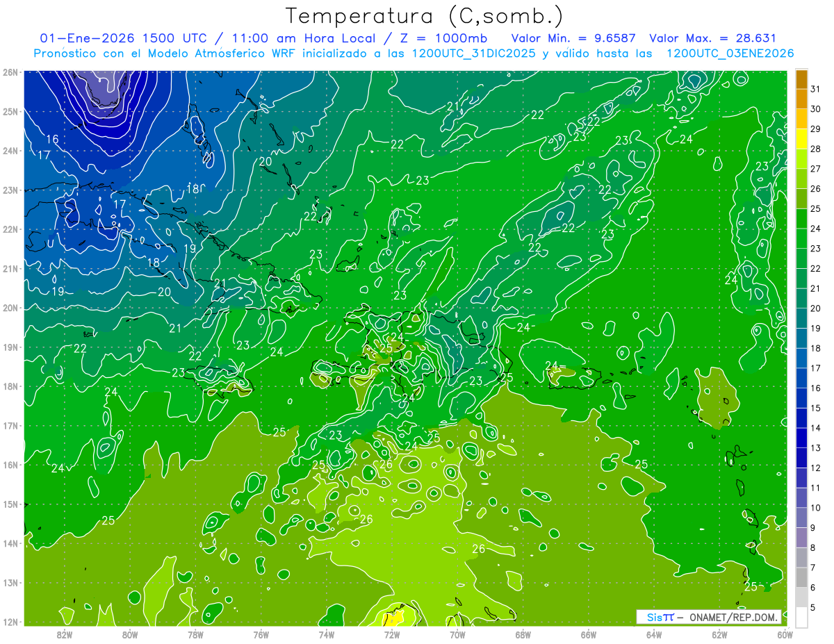This screenshot has width=834, height=644.
Task: Click the 68W longitude axis label
Action: coord(523,634)
